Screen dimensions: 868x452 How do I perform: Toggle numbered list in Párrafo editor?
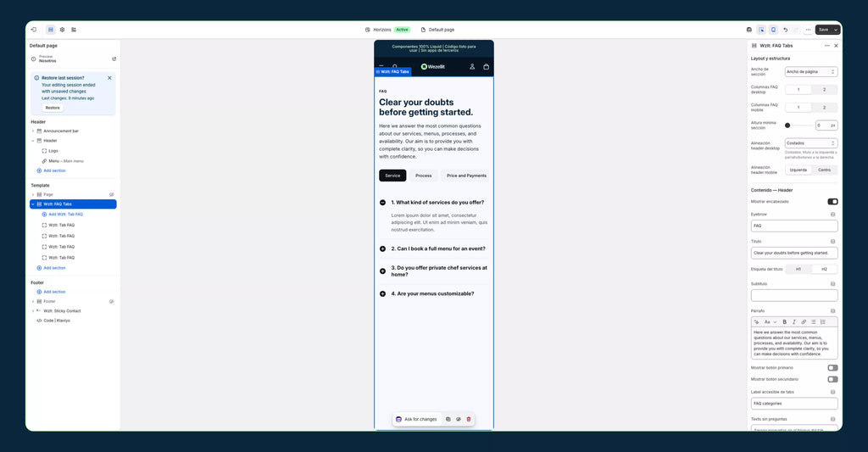(x=823, y=322)
